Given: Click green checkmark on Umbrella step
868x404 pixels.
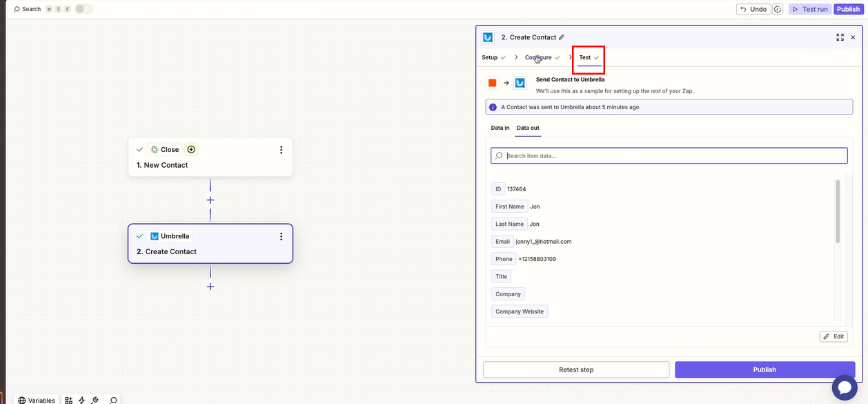Looking at the screenshot, I should [140, 236].
